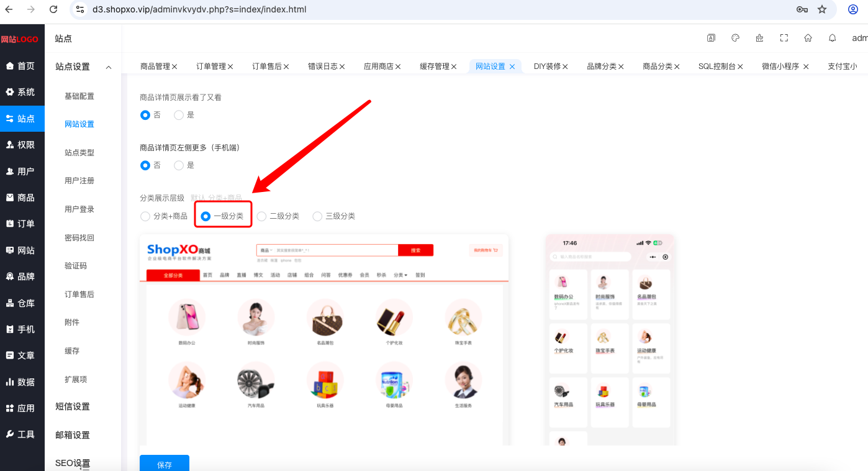The height and width of the screenshot is (471, 868).
Task: Toggle fullscreen mode icon
Action: (784, 38)
